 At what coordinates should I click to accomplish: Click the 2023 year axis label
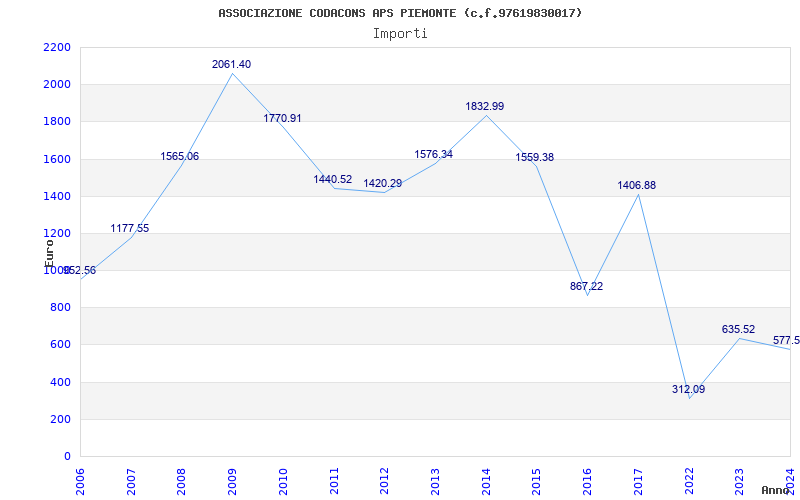point(739,482)
